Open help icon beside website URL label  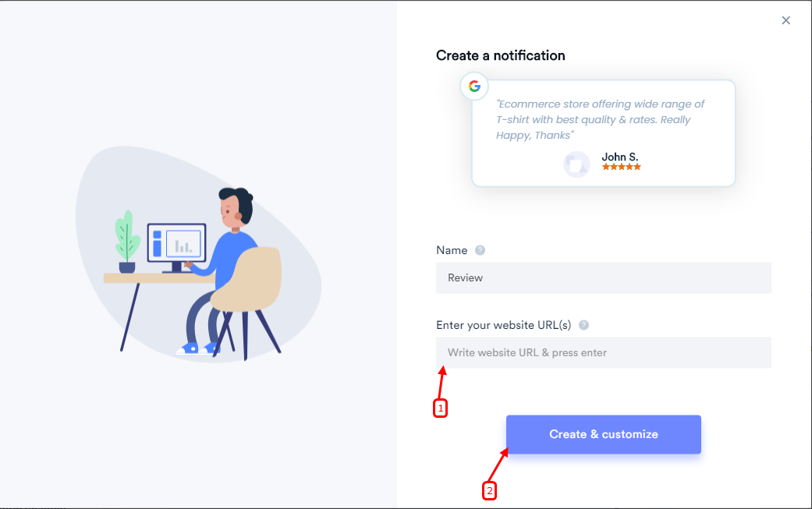coord(583,325)
